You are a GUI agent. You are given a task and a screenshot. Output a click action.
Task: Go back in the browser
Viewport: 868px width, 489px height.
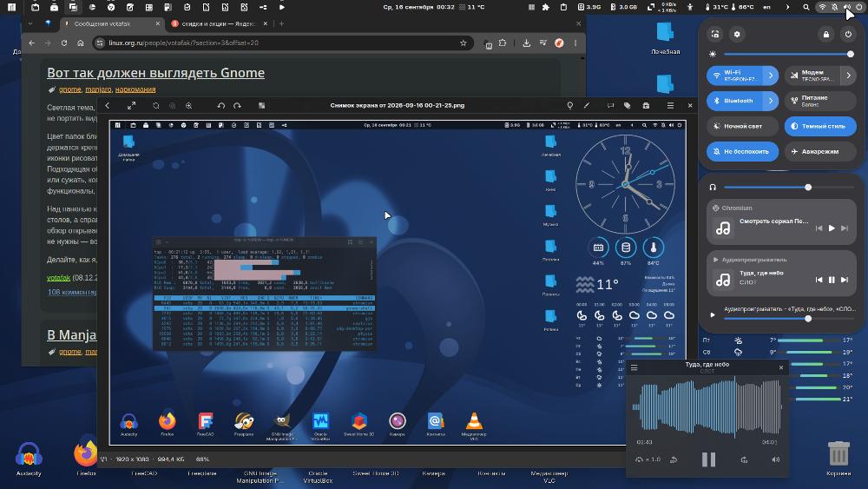click(x=31, y=43)
